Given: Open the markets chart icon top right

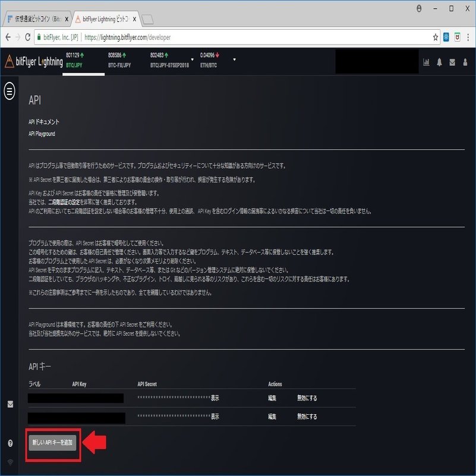Looking at the screenshot, I should click(x=426, y=61).
